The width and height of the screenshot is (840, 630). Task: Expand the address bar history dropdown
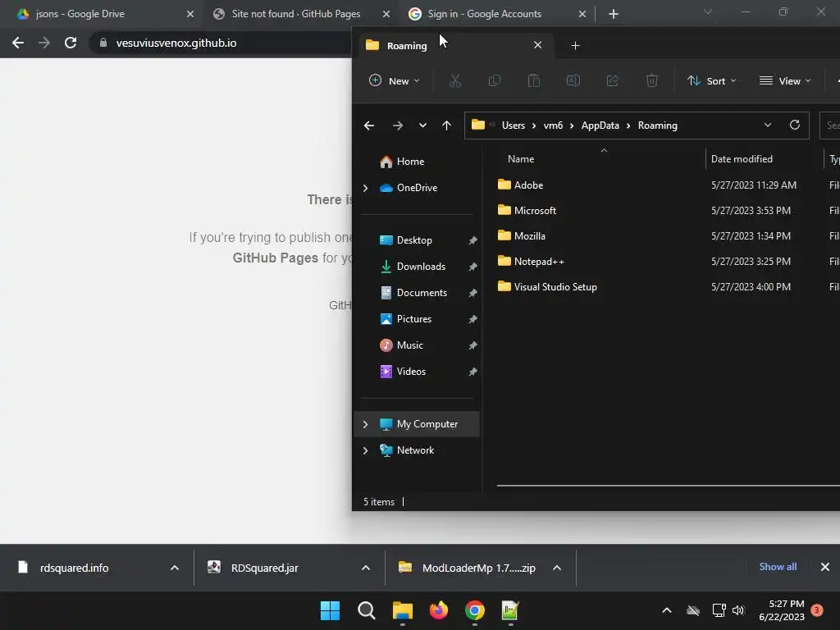click(x=768, y=125)
